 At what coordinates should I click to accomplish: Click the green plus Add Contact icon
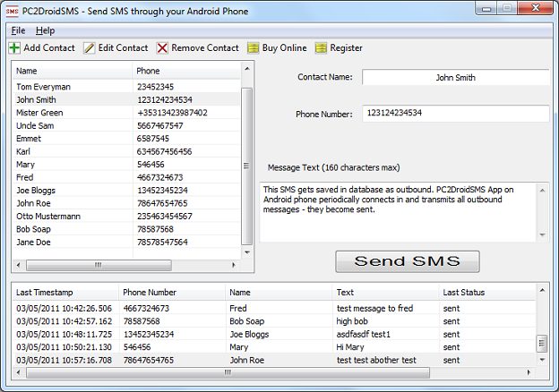14,48
